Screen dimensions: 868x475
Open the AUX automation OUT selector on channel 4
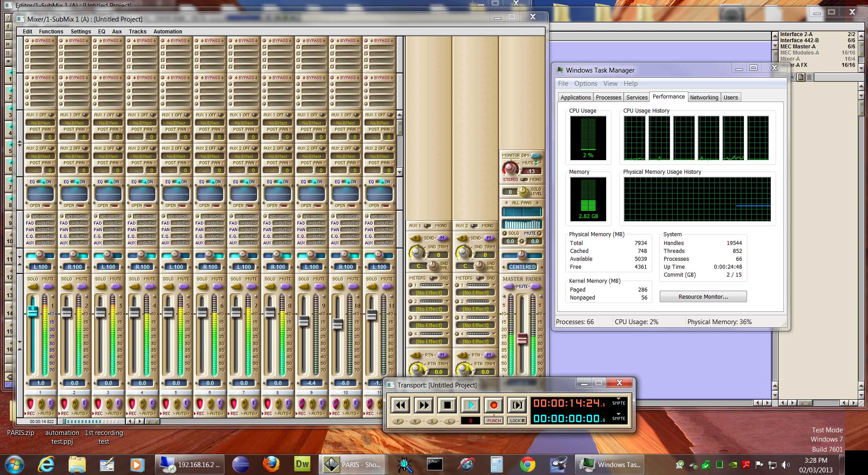[147, 243]
